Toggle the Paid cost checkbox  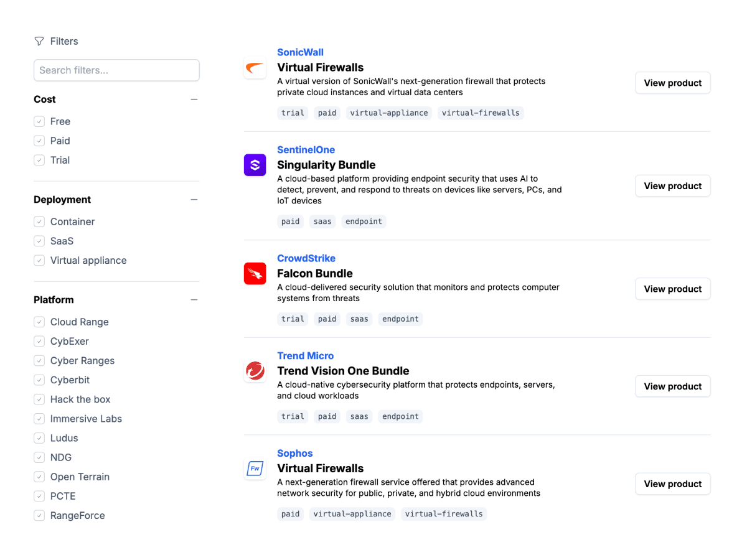point(39,141)
